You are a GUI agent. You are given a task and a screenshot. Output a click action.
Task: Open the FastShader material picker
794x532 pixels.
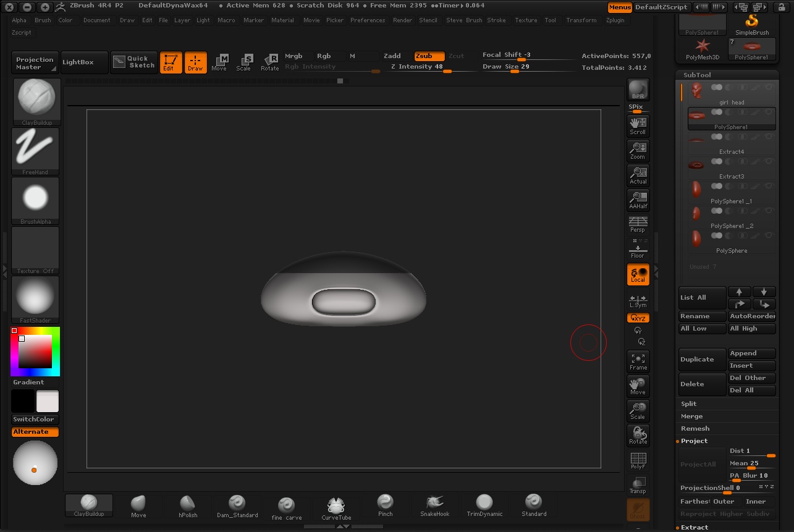click(x=35, y=300)
